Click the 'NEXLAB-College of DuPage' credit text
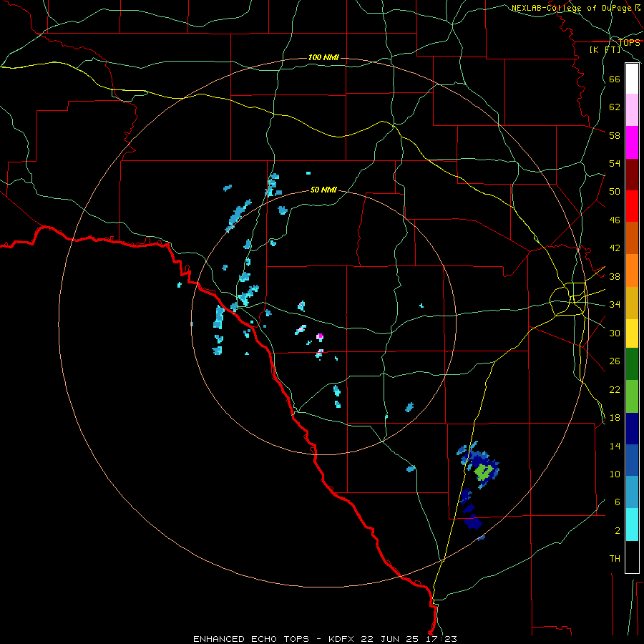 572,8
